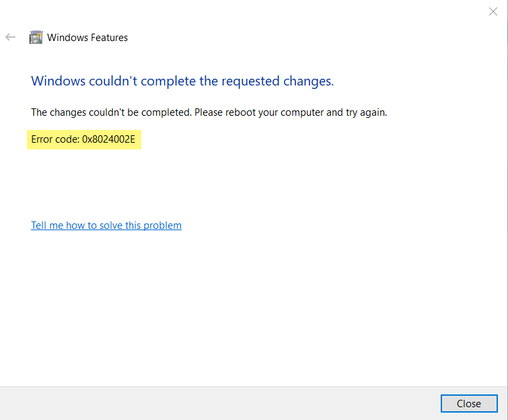Click the word 'changes.' ending the heading
Image resolution: width=508 pixels, height=420 pixels.
coord(309,81)
